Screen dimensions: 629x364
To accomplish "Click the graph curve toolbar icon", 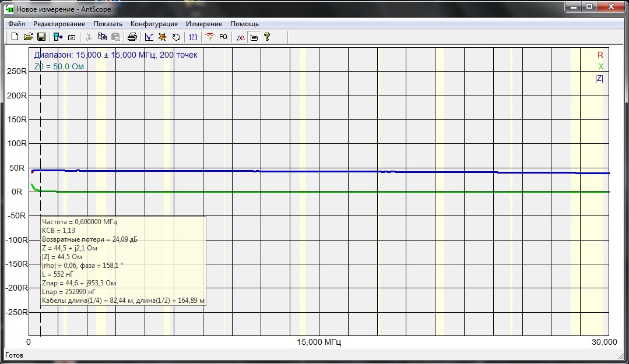I will coord(149,37).
